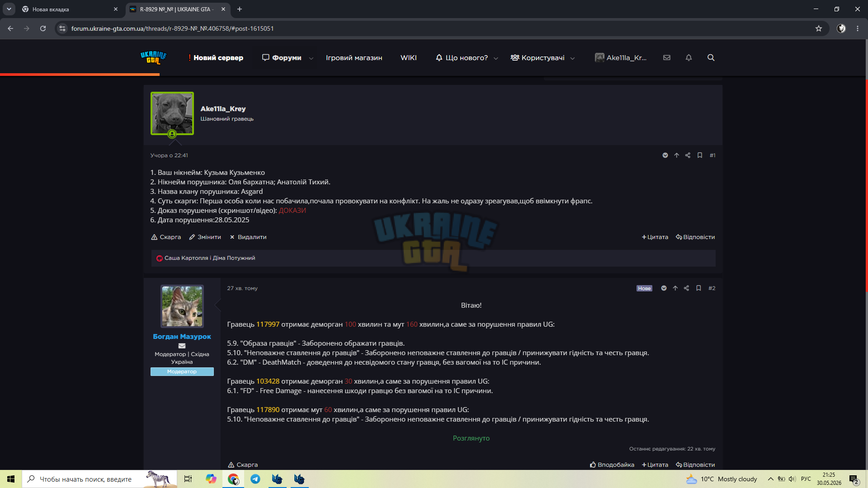
Task: Click the check icon on post #2
Action: (664, 288)
